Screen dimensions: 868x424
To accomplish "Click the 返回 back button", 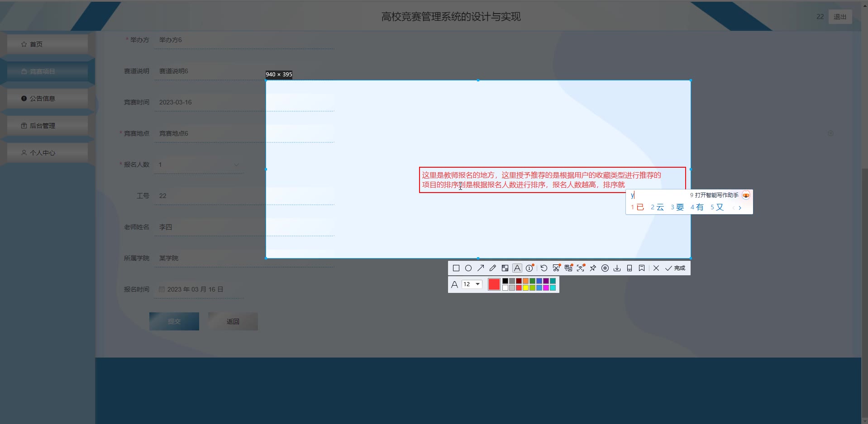I will tap(233, 321).
